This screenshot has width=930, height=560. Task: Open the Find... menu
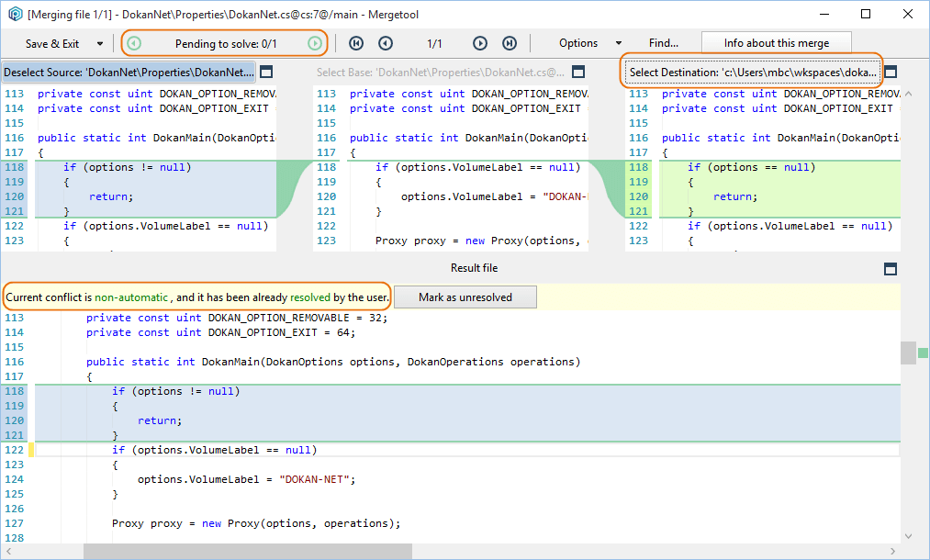663,43
